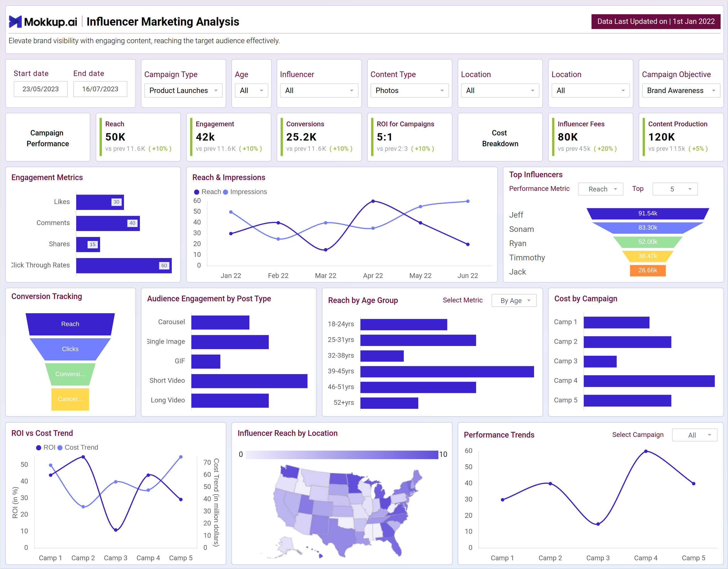Click the Reach stage in Conversion Tracking

point(70,324)
